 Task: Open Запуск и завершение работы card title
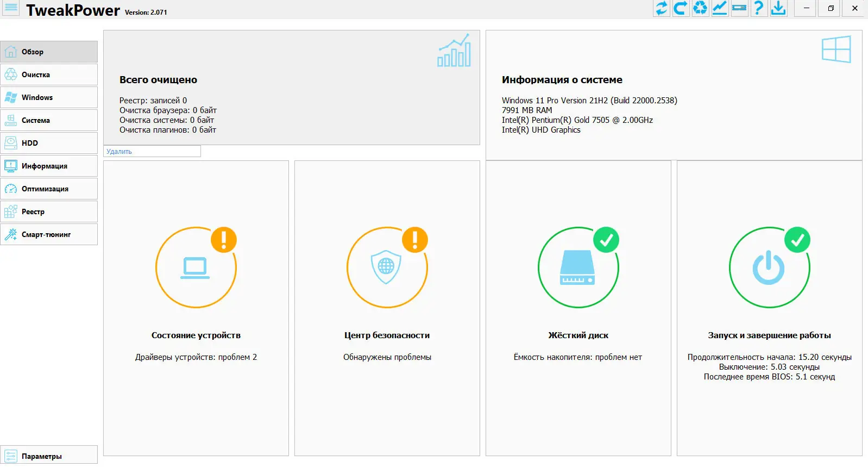770,335
